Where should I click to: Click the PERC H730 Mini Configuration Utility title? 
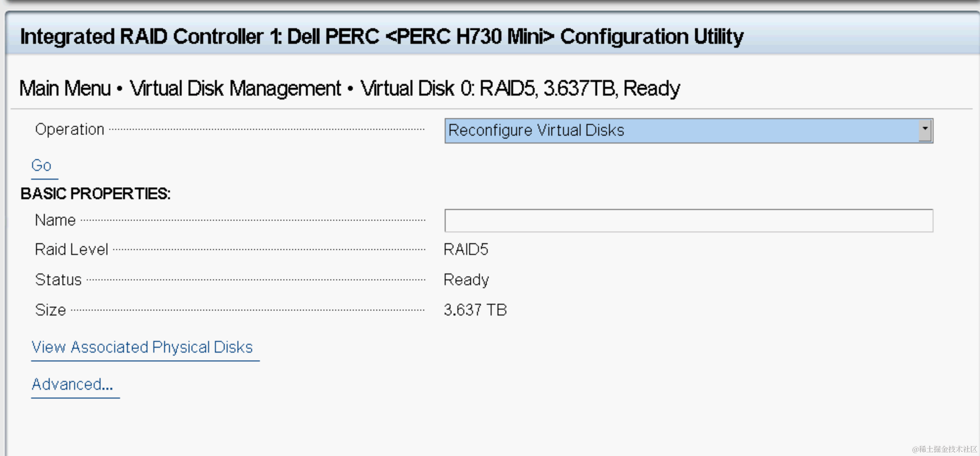tap(382, 36)
